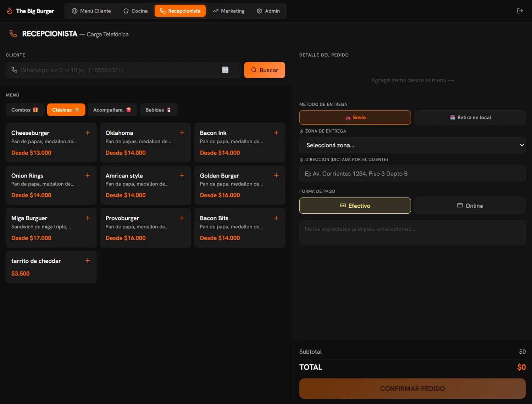Click Miga Burguer price Desde $17.000
Viewport: 532px width, 404px height.
coord(31,238)
